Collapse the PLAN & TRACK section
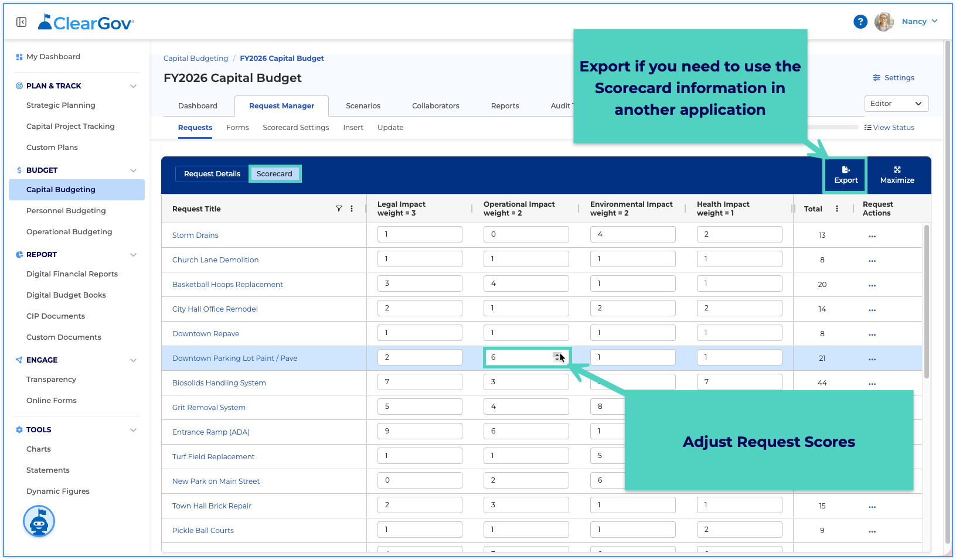The height and width of the screenshot is (560, 956). tap(133, 86)
